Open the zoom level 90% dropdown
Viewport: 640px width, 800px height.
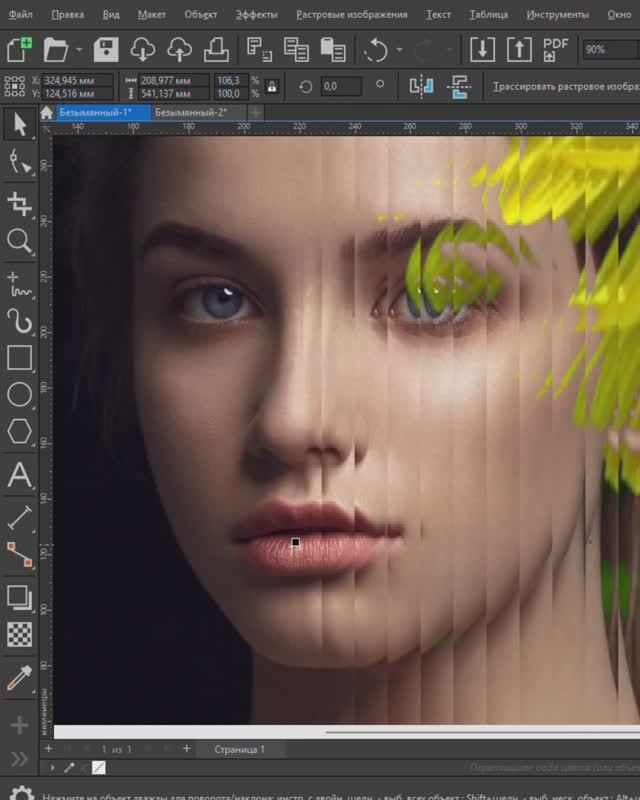(x=610, y=49)
